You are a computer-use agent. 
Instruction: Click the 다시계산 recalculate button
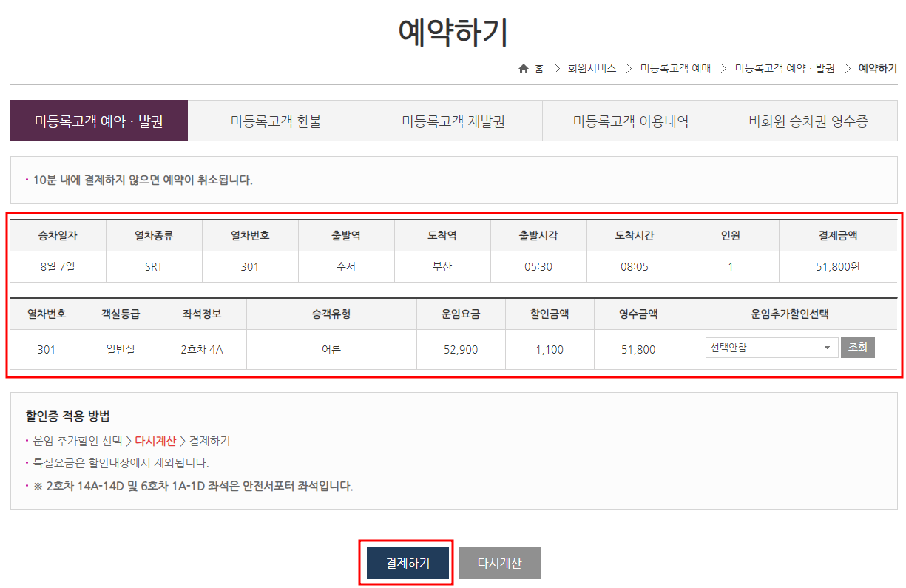click(499, 562)
